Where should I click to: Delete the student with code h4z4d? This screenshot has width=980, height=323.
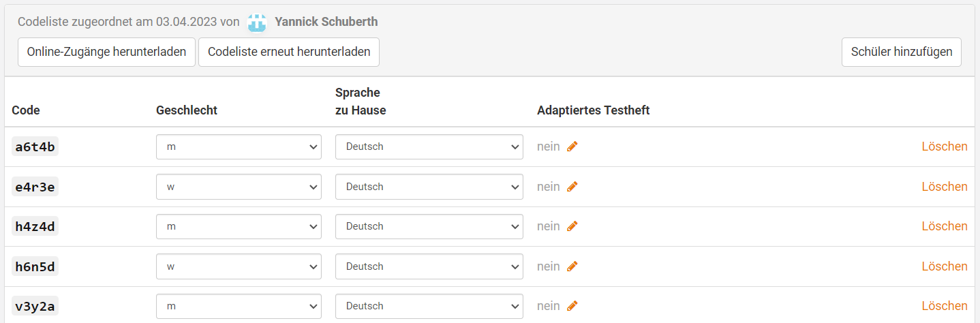point(945,226)
